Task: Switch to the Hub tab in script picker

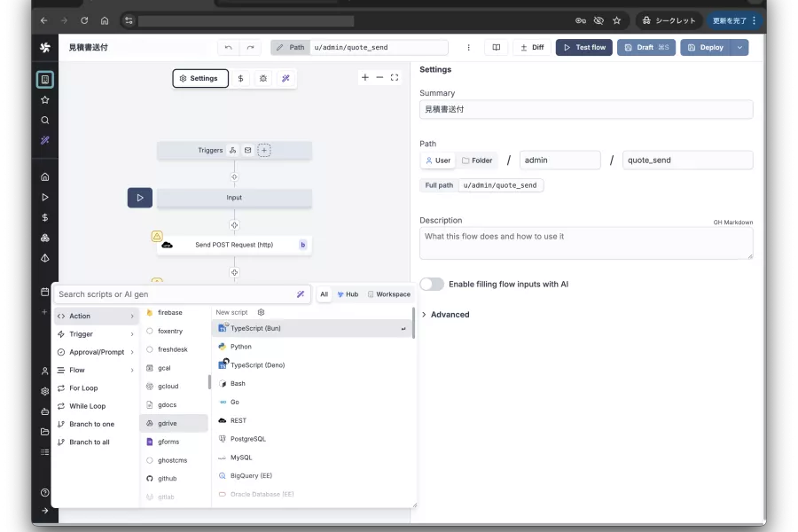Action: [348, 294]
